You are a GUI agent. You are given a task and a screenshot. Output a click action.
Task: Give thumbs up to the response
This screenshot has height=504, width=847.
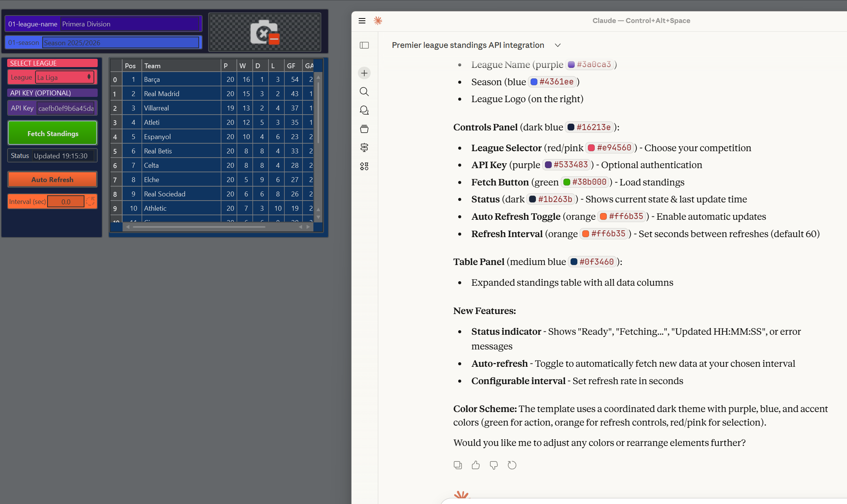tap(476, 465)
